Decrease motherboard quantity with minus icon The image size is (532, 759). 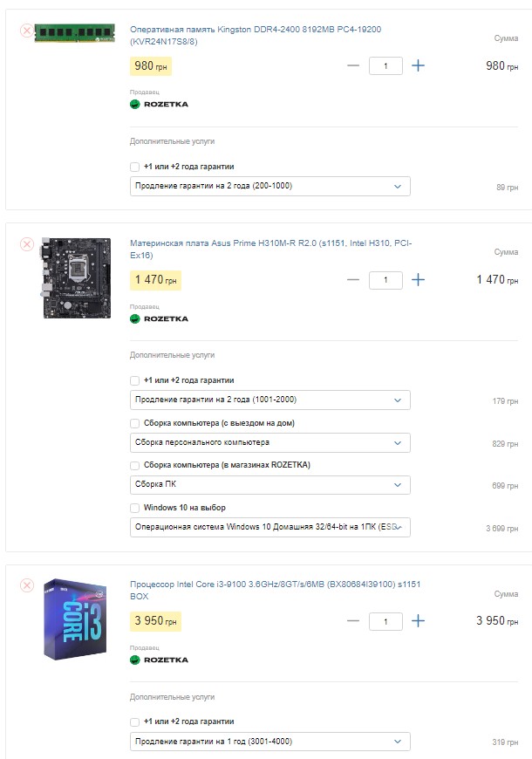pyautogui.click(x=353, y=279)
